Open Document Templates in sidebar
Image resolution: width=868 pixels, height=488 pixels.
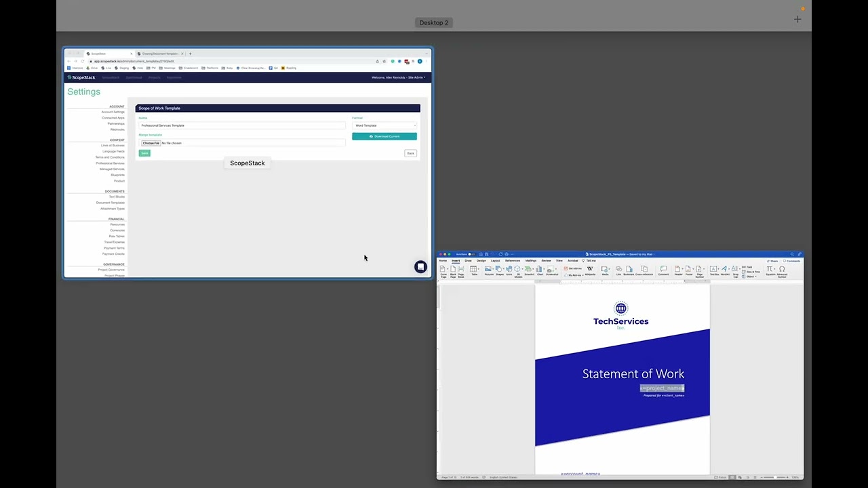coord(111,203)
